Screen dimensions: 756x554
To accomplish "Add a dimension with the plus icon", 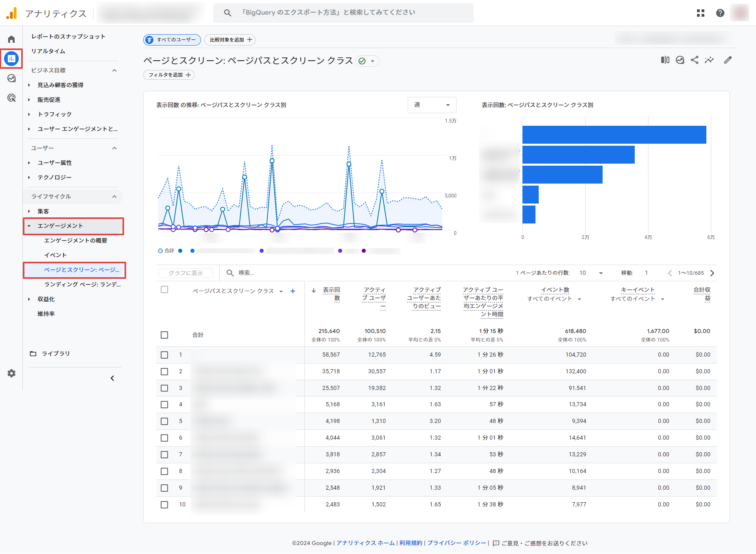I will tap(293, 291).
